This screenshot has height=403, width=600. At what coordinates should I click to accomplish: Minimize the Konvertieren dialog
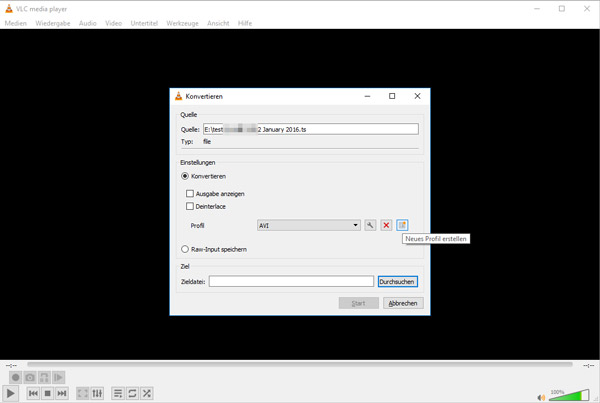[x=367, y=96]
